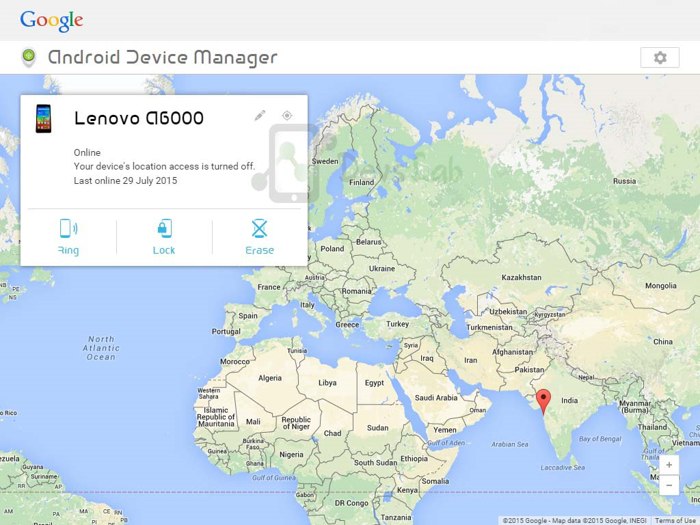Locate device using the crosshair icon
Image resolution: width=700 pixels, height=525 pixels.
coord(287,116)
